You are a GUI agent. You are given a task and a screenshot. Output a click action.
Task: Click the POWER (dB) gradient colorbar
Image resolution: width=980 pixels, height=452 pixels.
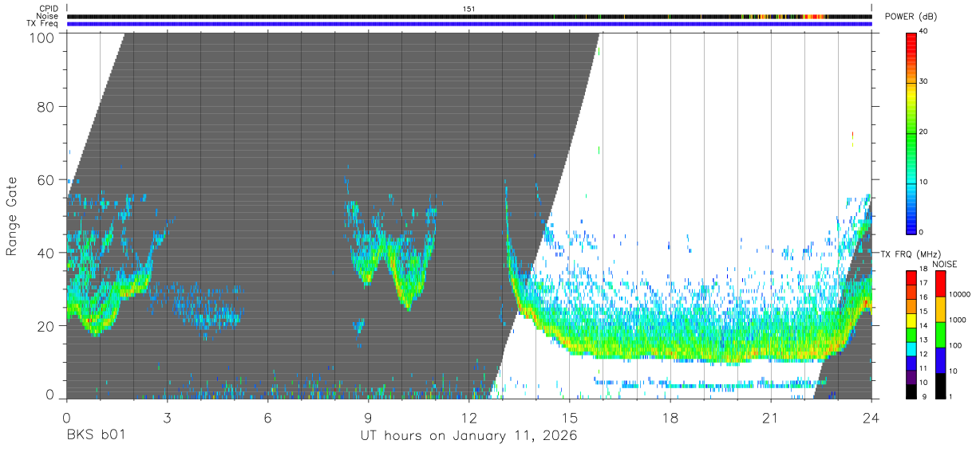[x=911, y=132]
